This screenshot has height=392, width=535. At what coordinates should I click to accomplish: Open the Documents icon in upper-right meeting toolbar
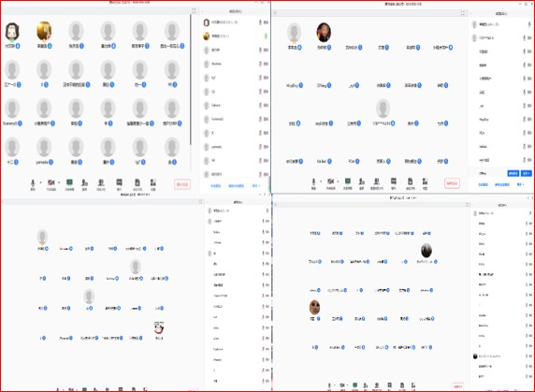(x=410, y=183)
